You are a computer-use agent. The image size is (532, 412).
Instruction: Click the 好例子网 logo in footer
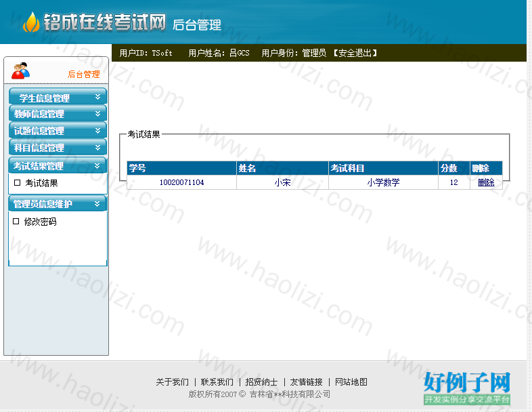click(x=467, y=388)
